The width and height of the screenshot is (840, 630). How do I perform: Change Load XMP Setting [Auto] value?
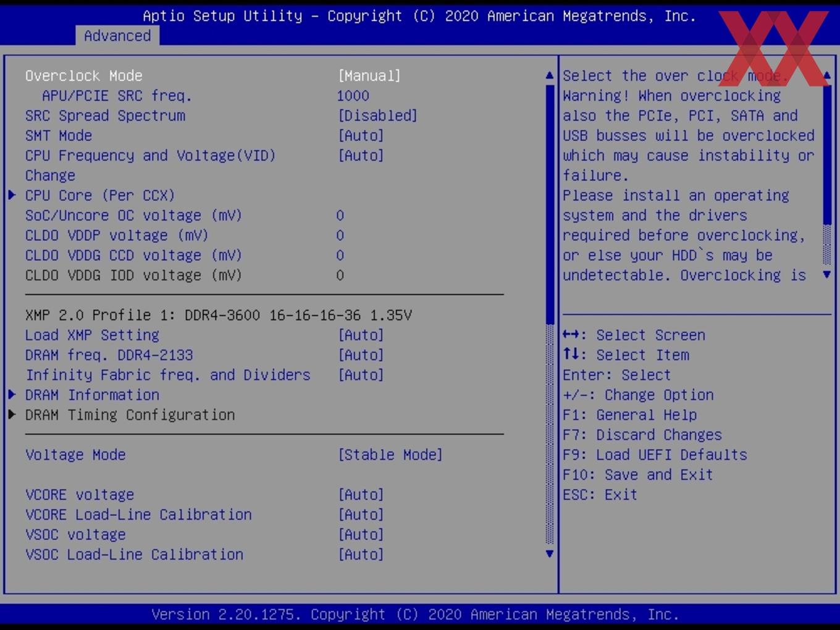[361, 335]
